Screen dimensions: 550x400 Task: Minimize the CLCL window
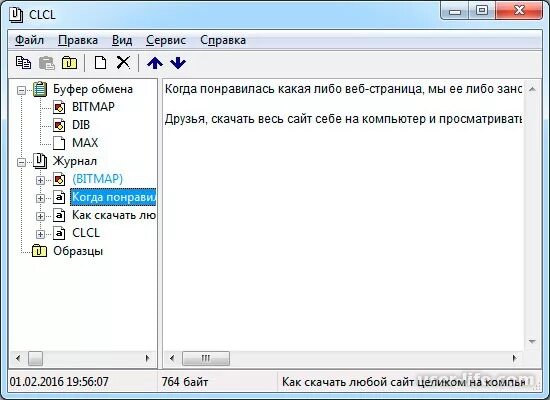pos(455,11)
